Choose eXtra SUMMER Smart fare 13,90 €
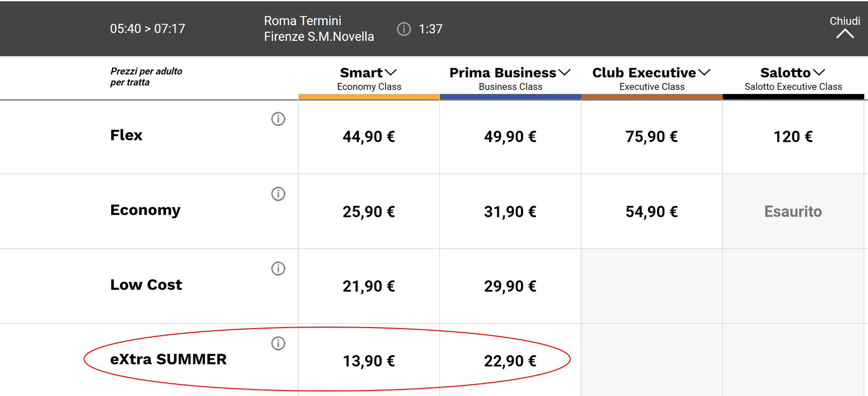Screen dimensions: 868x396 point(369,361)
